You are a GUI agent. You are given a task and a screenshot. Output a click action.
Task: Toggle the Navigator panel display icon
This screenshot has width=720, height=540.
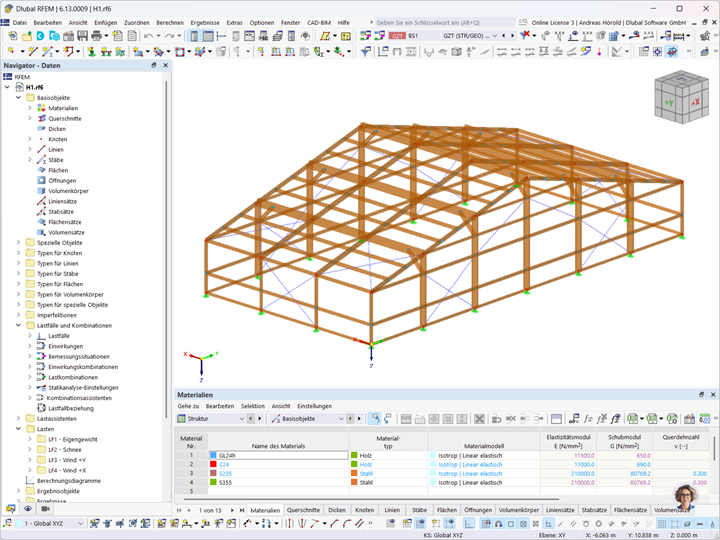[x=194, y=36]
